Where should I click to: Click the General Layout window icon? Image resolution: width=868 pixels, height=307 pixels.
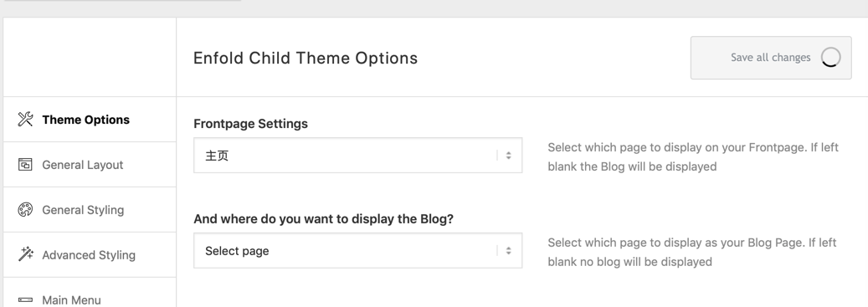(25, 164)
